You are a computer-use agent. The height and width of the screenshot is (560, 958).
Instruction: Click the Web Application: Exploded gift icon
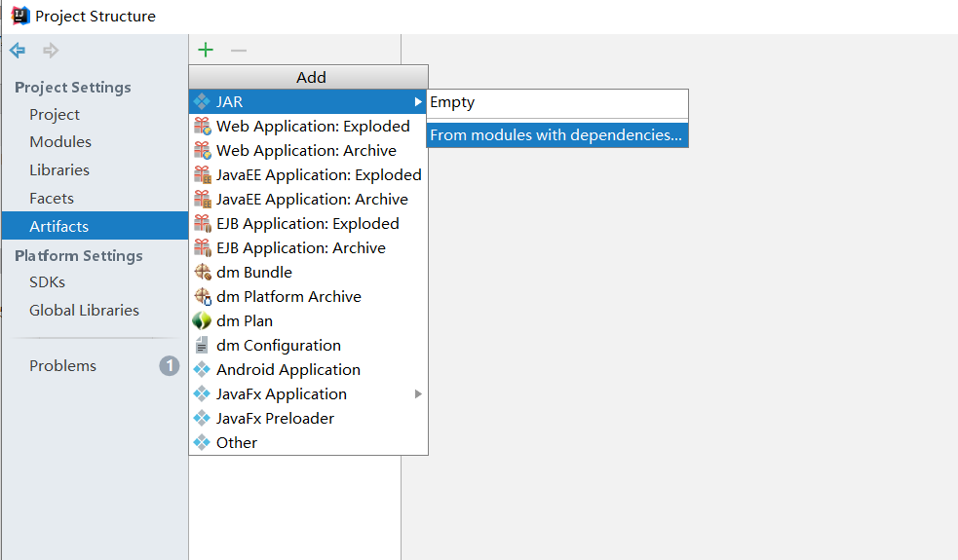point(203,126)
